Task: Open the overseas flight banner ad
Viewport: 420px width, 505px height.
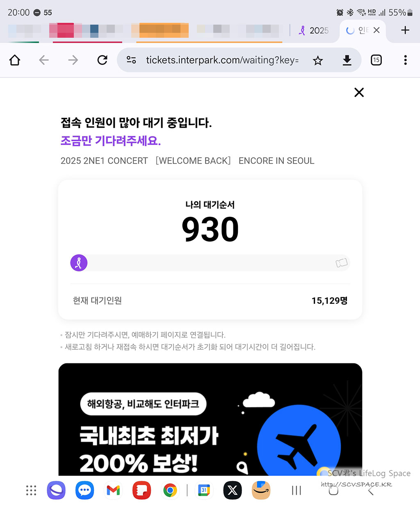Action: point(210,420)
